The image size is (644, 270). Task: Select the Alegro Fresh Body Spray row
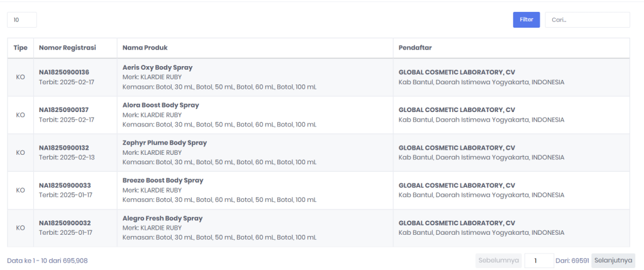[x=162, y=218]
